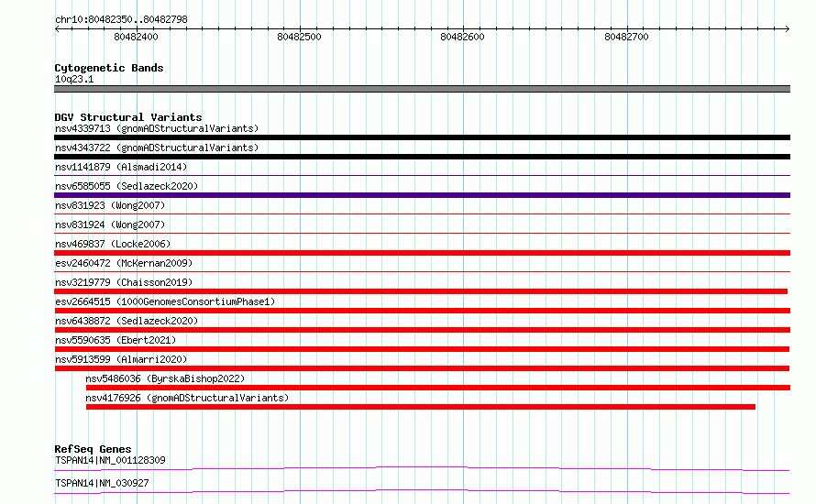
Task: Click the red bar under nsv5913599 (Almarri2020)
Action: point(422,368)
